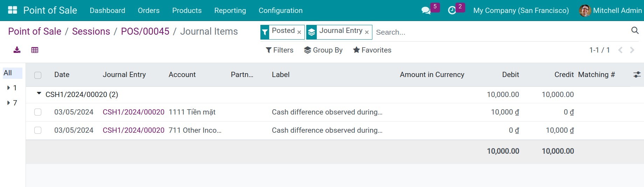Viewport: 644px width, 187px height.
Task: Open CSH1/2024/00020 link in Tiền mặt row
Action: [133, 112]
